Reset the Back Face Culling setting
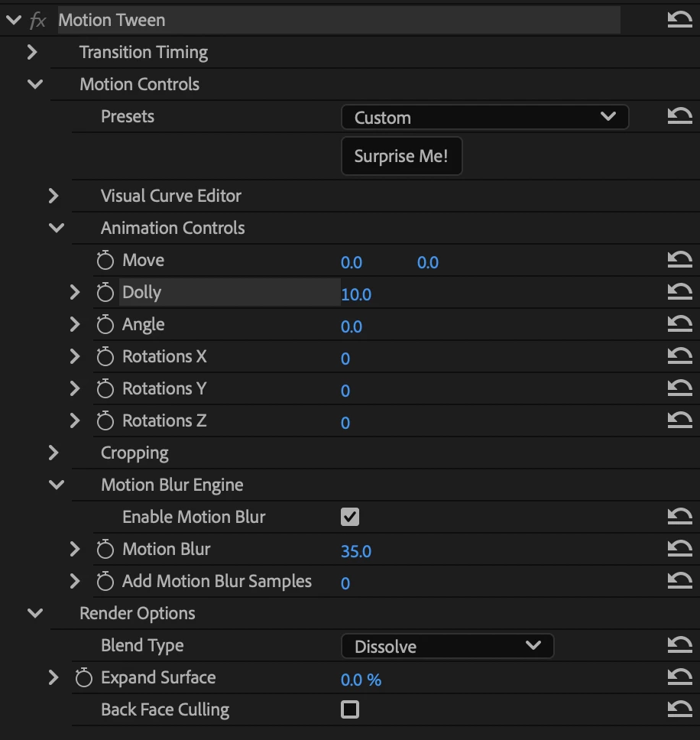Viewport: 700px width, 740px height. tap(679, 709)
